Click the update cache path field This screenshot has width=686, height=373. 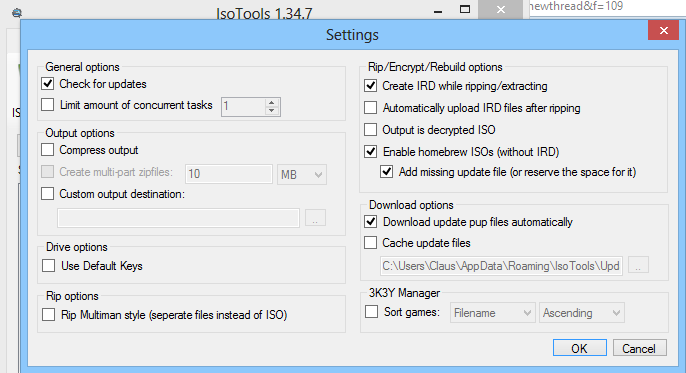click(x=501, y=266)
